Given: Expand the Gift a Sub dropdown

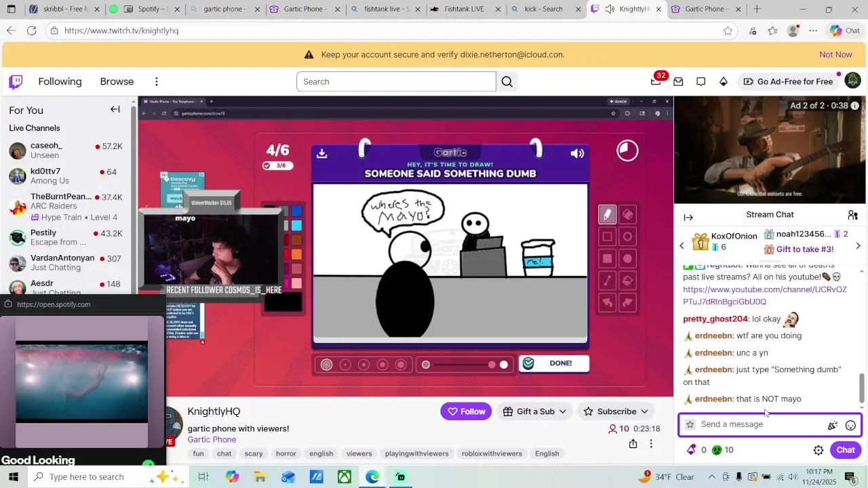Looking at the screenshot, I should pyautogui.click(x=534, y=411).
